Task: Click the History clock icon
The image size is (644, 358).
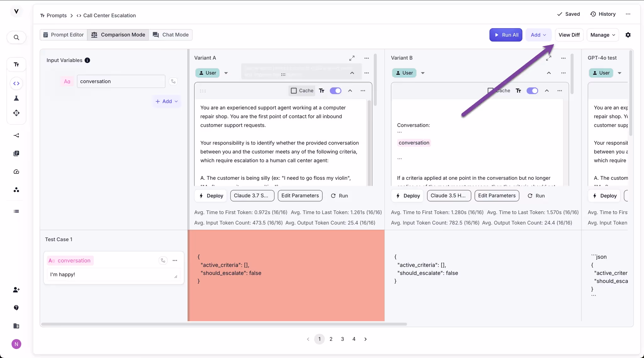Action: pyautogui.click(x=593, y=14)
